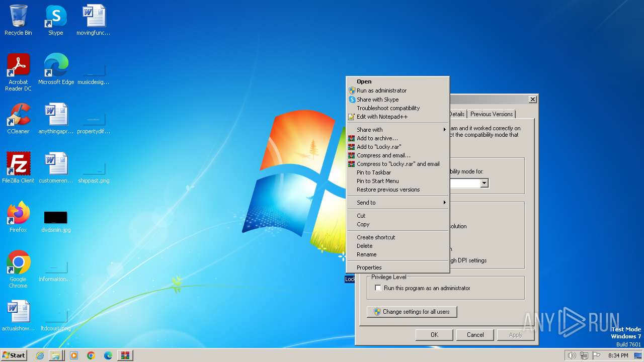Screen dimensions: 644x362
Task: Choose Rename from context menu
Action: point(397,254)
